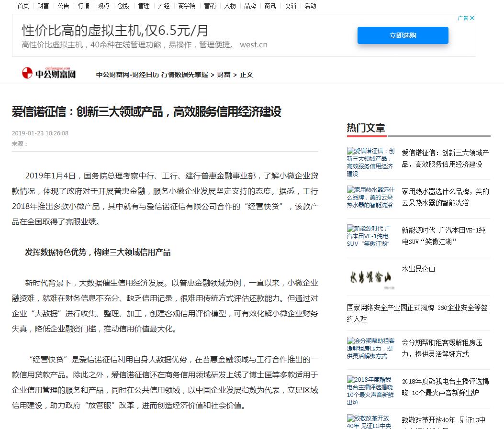Go to the 品牌 section
Screen dimensions: 504x429
[x=250, y=6]
